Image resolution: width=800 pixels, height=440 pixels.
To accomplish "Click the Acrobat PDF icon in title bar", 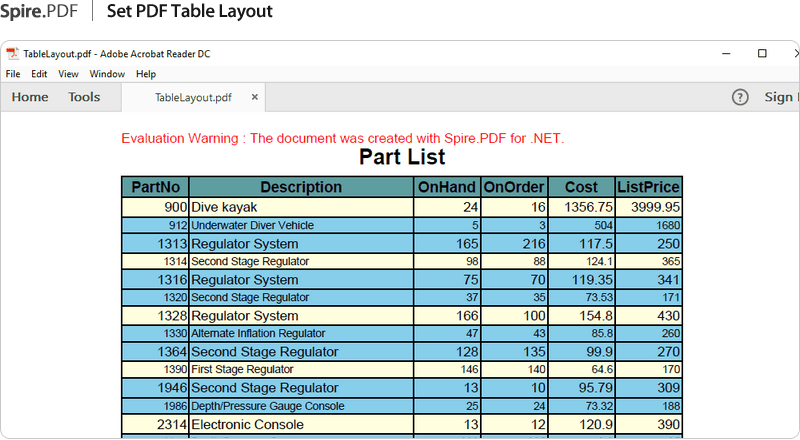I will point(13,53).
